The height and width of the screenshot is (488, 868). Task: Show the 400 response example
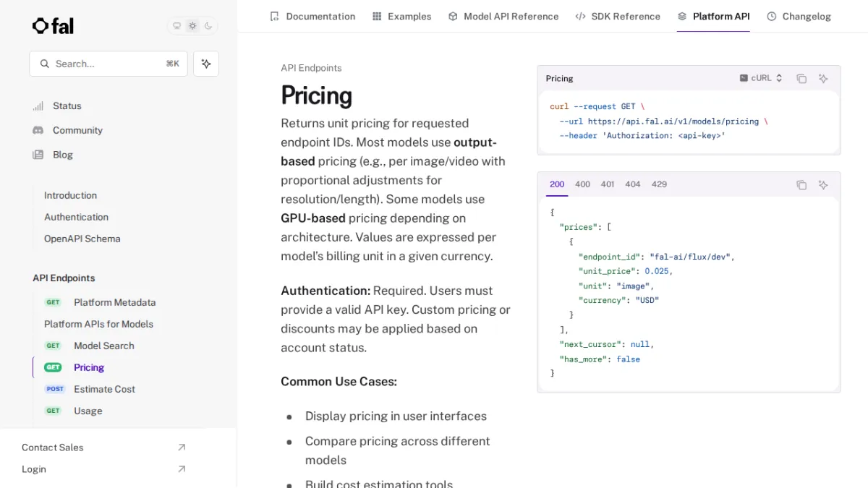tap(582, 184)
